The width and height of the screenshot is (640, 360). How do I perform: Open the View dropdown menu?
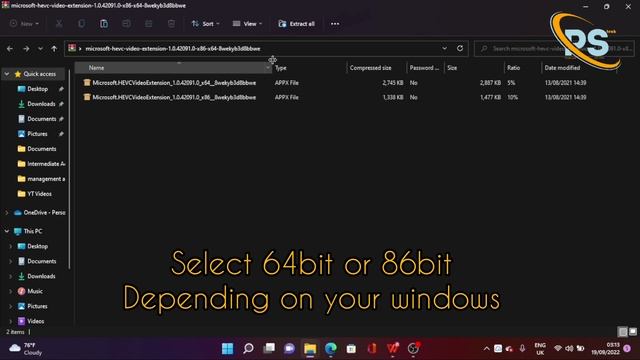pyautogui.click(x=247, y=24)
